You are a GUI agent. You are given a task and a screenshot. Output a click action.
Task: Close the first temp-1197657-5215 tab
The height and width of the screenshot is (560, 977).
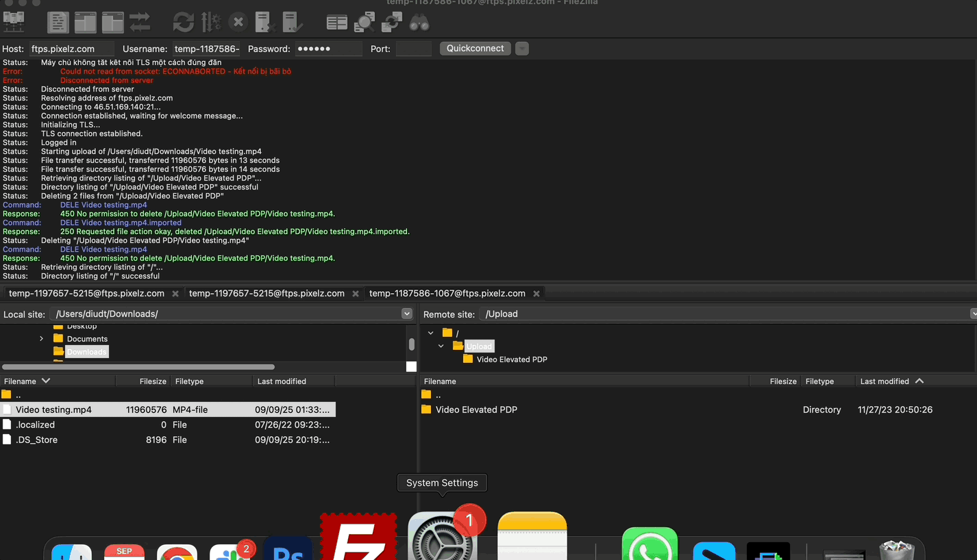tap(175, 294)
